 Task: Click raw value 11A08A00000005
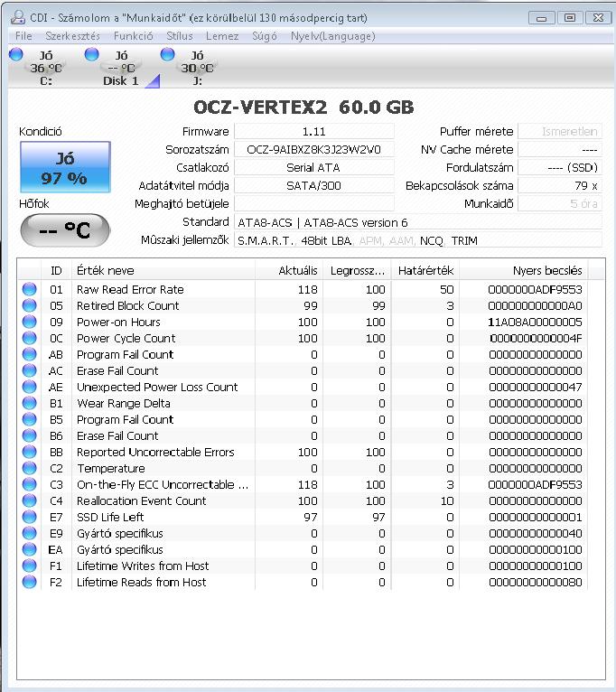click(x=536, y=323)
